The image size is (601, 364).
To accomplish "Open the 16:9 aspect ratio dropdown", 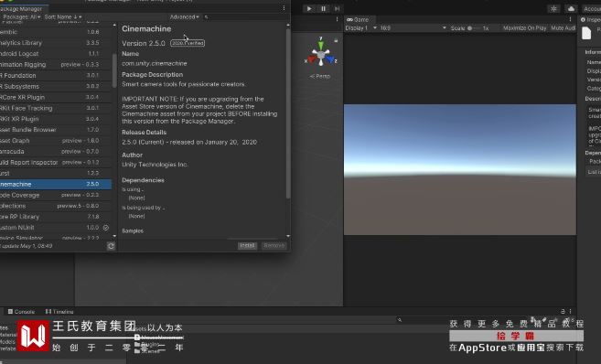I will (413, 28).
